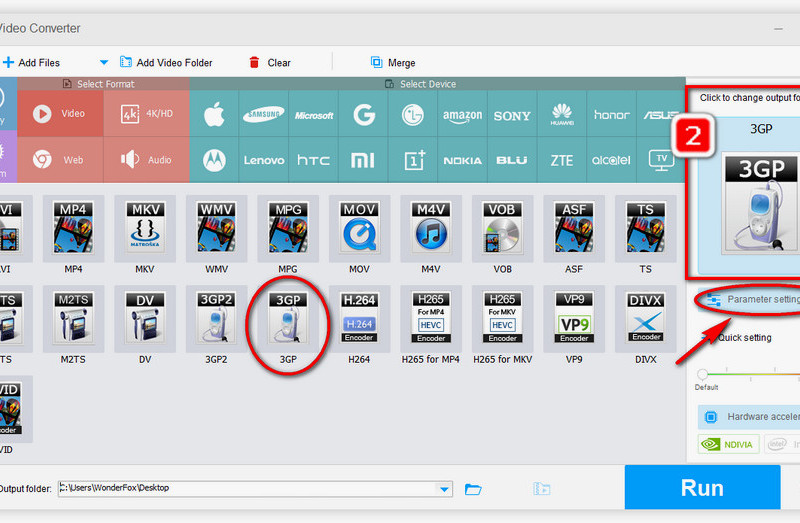Open the TV device category
Screen dimensions: 800x523
click(x=661, y=160)
